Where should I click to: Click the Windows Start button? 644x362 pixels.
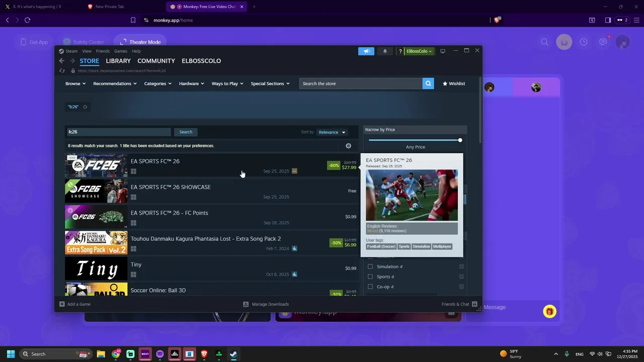(11, 354)
